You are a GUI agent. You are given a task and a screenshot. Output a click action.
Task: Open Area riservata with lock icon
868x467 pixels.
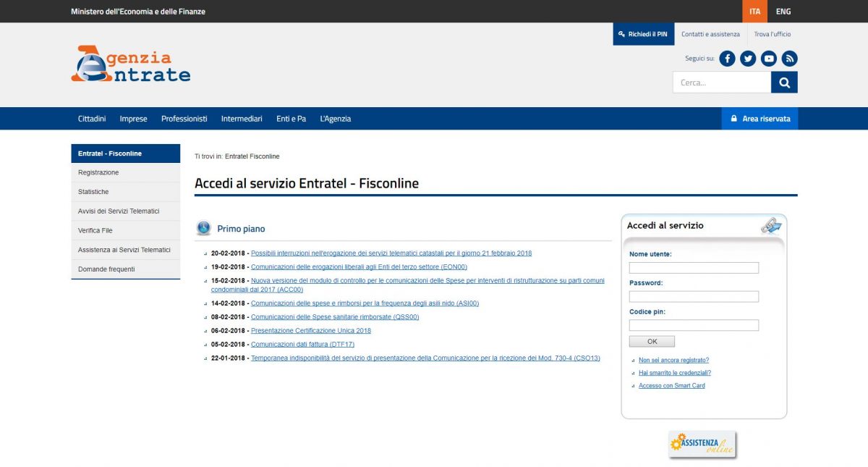click(759, 119)
